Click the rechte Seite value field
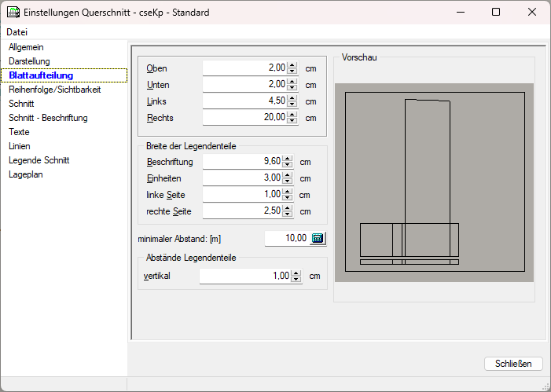The height and width of the screenshot is (392, 551). (244, 211)
